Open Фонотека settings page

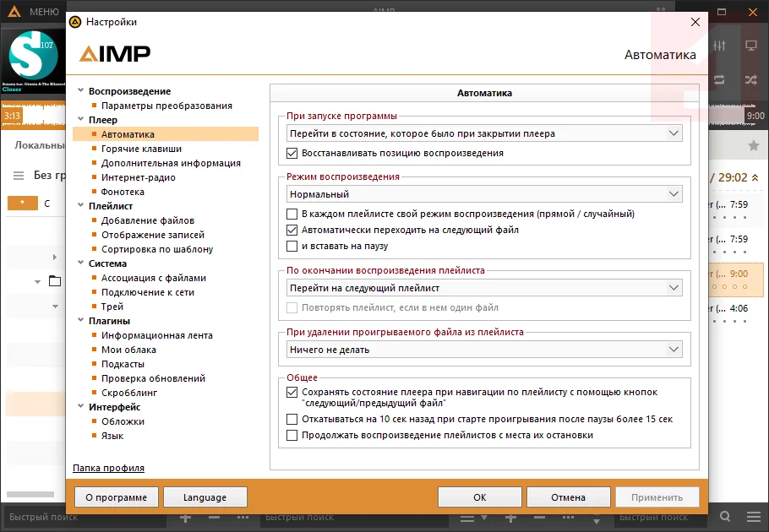click(x=123, y=192)
